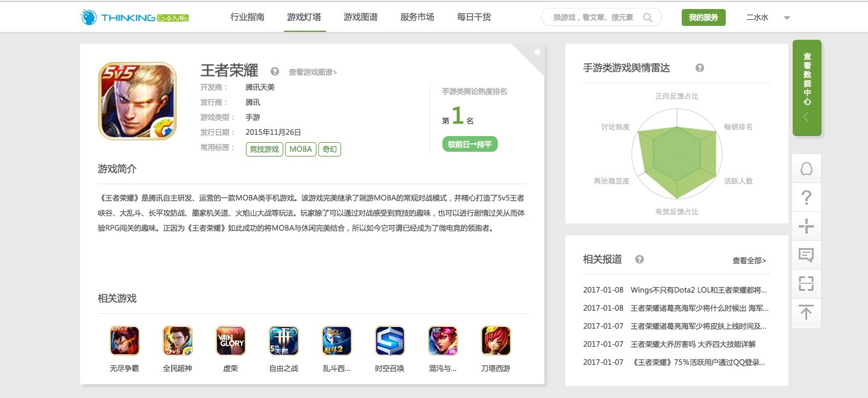Open related game 乱斗西... icon
Viewport: 868px width, 398px height.
pyautogui.click(x=337, y=341)
